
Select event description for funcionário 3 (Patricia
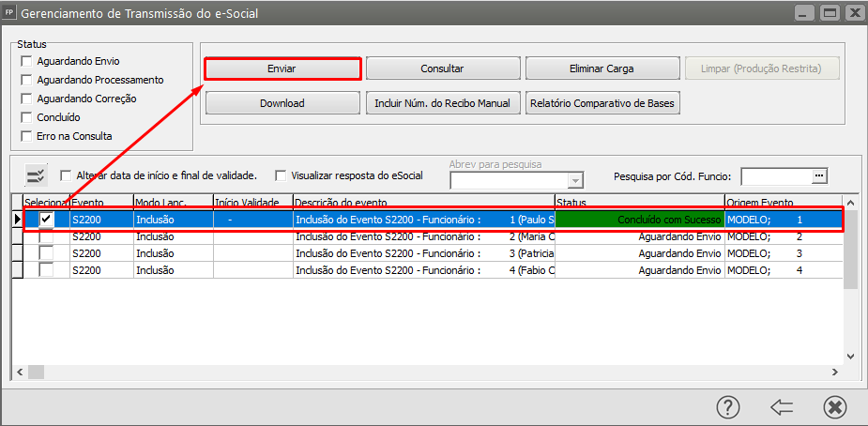pos(424,253)
